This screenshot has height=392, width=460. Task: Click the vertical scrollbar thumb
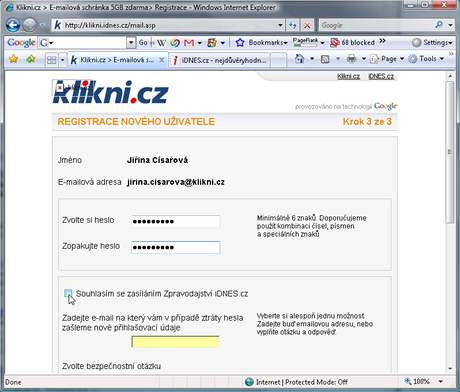pos(450,152)
